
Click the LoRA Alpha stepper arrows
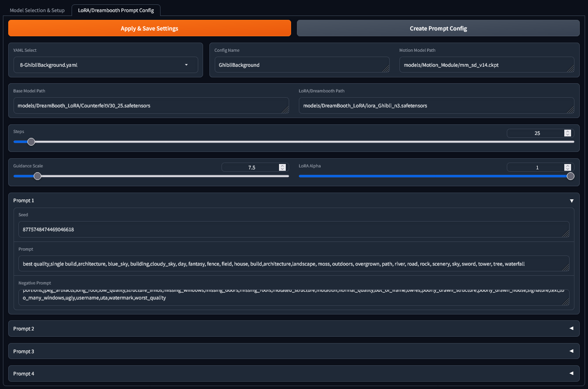tap(568, 167)
